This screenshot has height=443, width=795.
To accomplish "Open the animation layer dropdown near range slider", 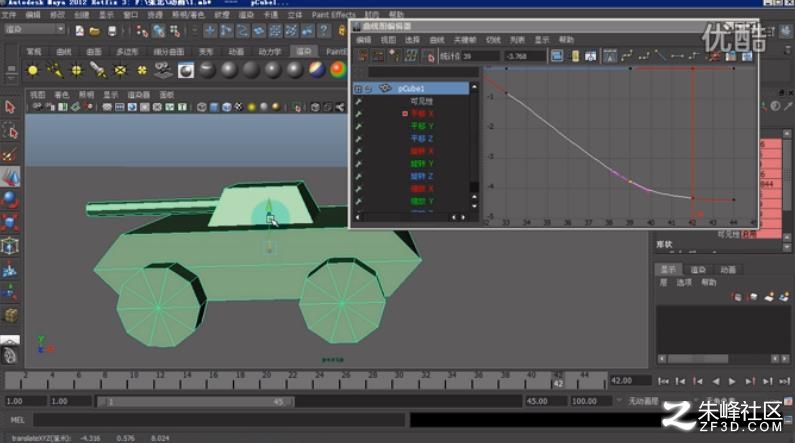I will click(x=619, y=401).
